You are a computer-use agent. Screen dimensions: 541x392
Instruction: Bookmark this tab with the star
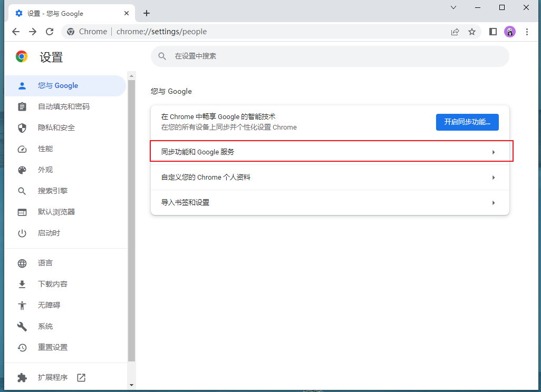(x=471, y=32)
